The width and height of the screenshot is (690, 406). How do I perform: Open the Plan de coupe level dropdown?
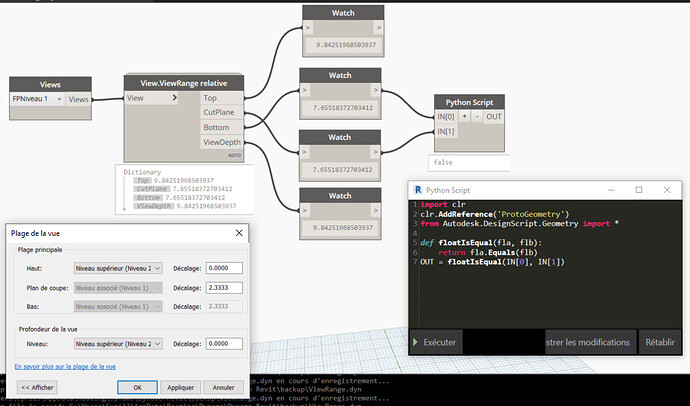coord(118,288)
